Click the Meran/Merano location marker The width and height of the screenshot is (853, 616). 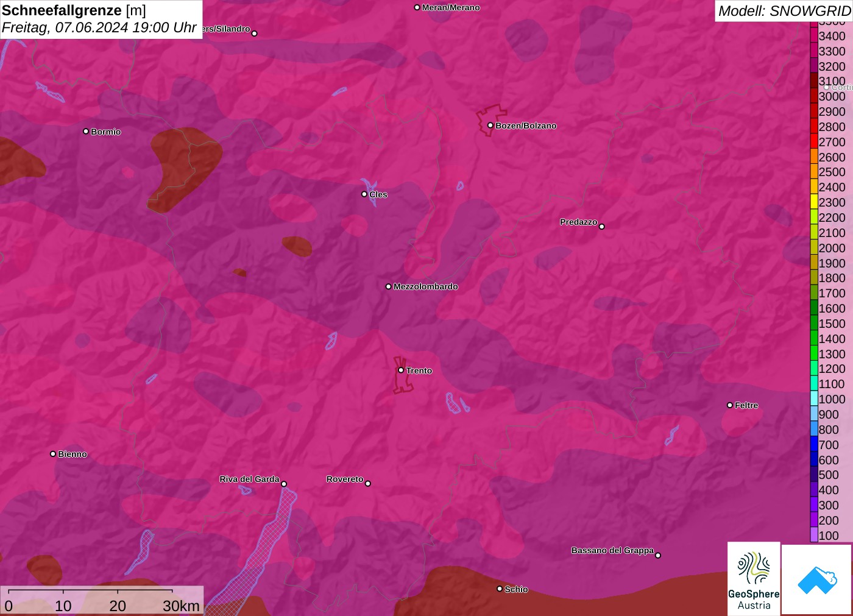417,7
